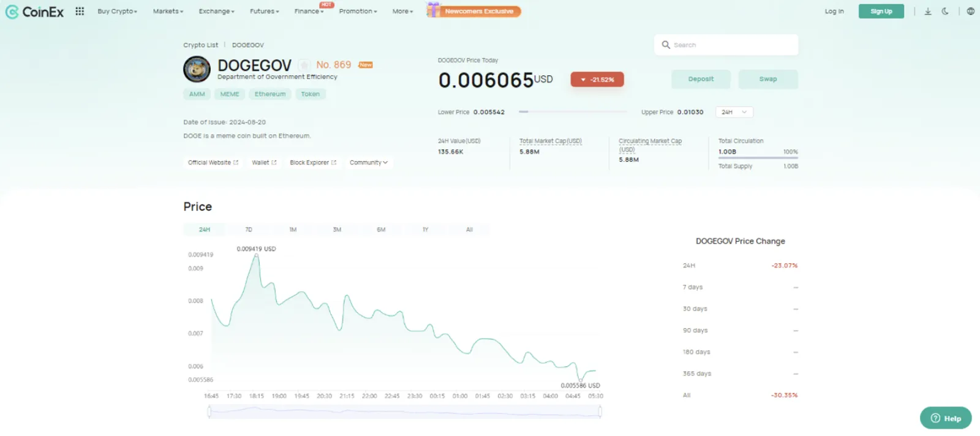Screen dimensions: 980x436
Task: Click the Circulating Market Cap label
Action: pyautogui.click(x=650, y=145)
